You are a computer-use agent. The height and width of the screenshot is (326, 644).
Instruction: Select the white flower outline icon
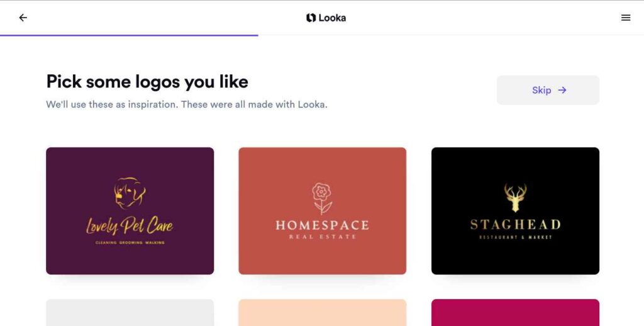tap(322, 198)
